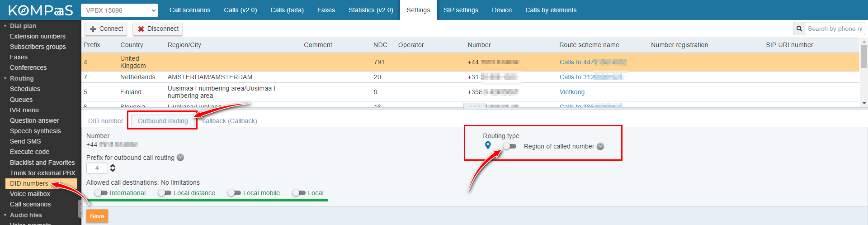Collapse the Audio files section

click(x=5, y=215)
